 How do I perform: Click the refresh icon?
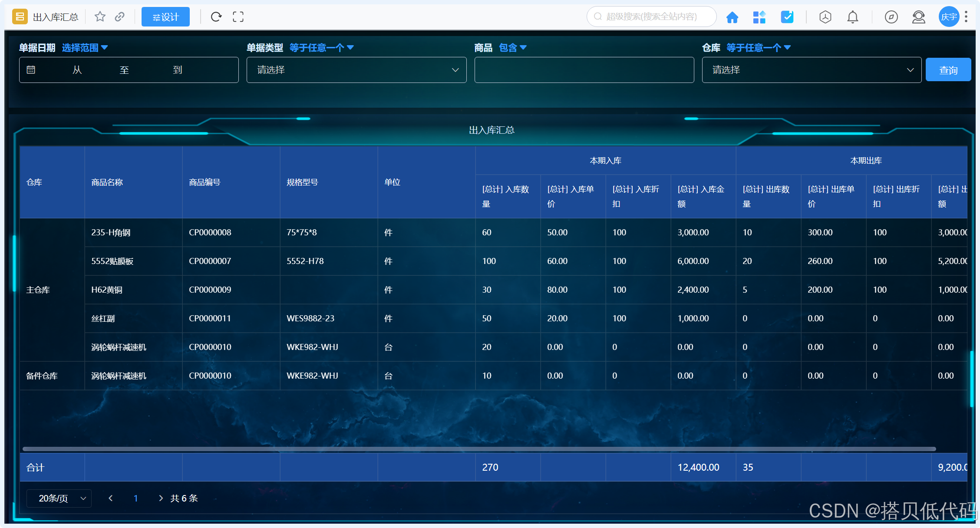216,16
